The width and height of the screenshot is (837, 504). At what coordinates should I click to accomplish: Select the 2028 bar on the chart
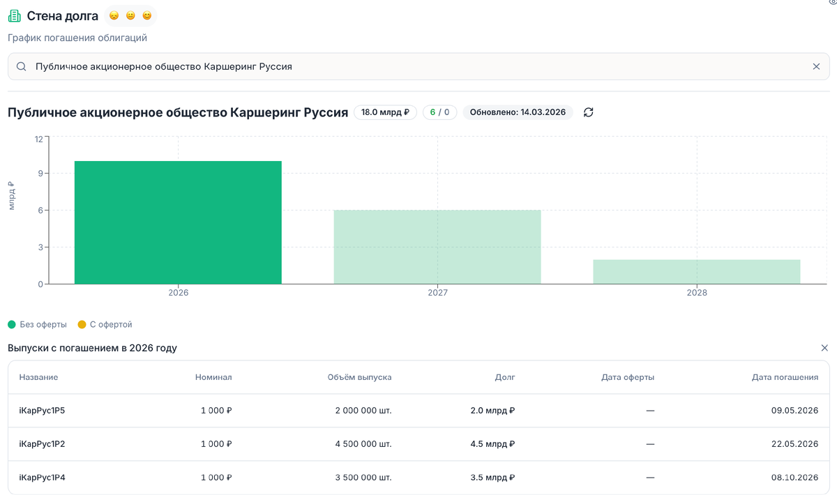click(x=696, y=272)
